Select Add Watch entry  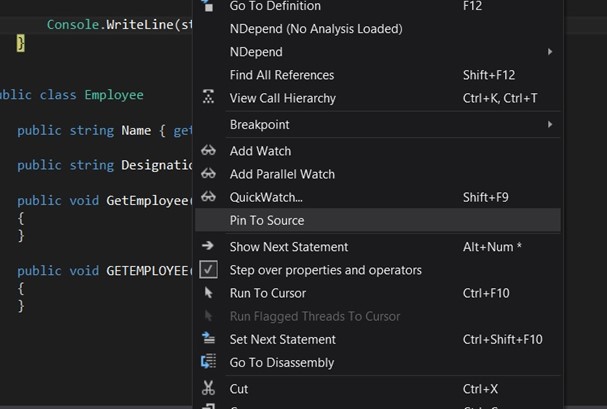pos(377,151)
